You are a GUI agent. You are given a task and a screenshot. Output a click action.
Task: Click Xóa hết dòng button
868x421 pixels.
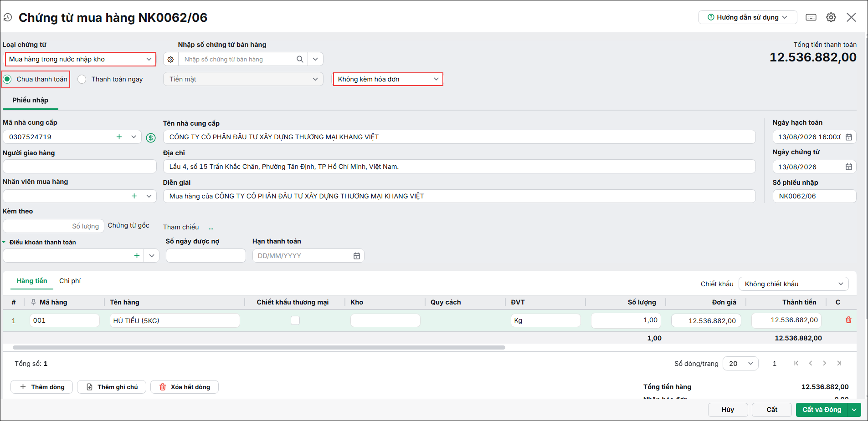coord(185,387)
